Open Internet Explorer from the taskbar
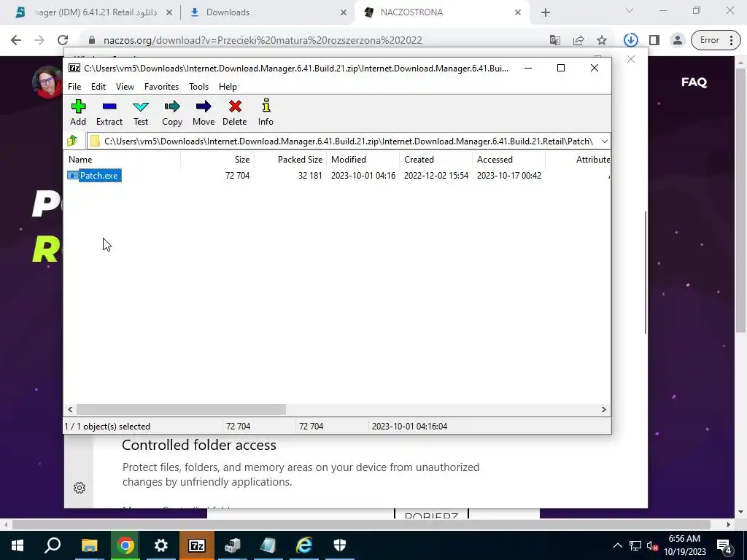 point(304,545)
